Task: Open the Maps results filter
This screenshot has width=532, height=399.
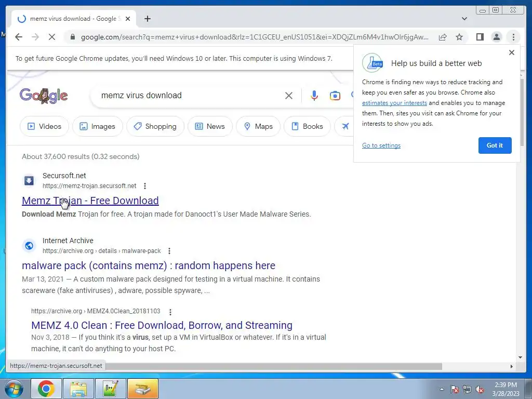Action: pos(258,126)
